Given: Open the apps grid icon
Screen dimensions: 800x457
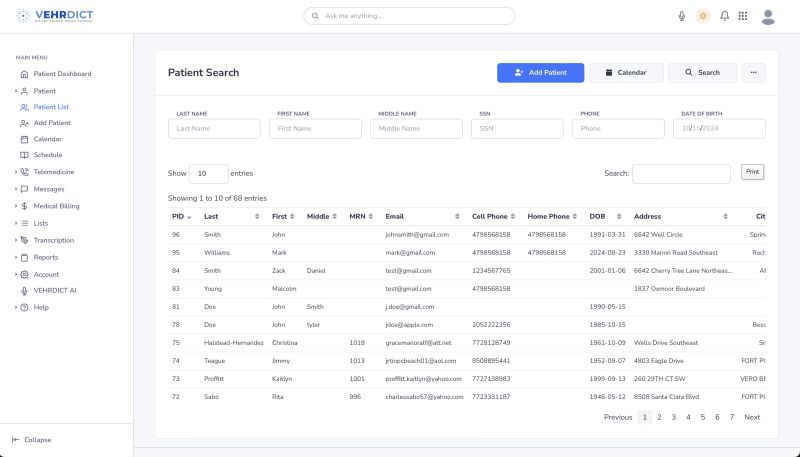Looking at the screenshot, I should coord(743,16).
